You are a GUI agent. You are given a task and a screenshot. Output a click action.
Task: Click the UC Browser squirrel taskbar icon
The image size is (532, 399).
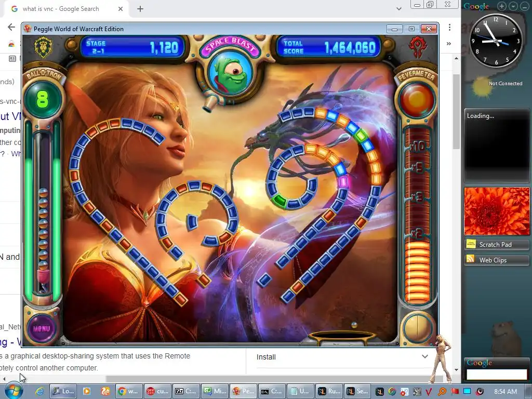click(x=105, y=391)
